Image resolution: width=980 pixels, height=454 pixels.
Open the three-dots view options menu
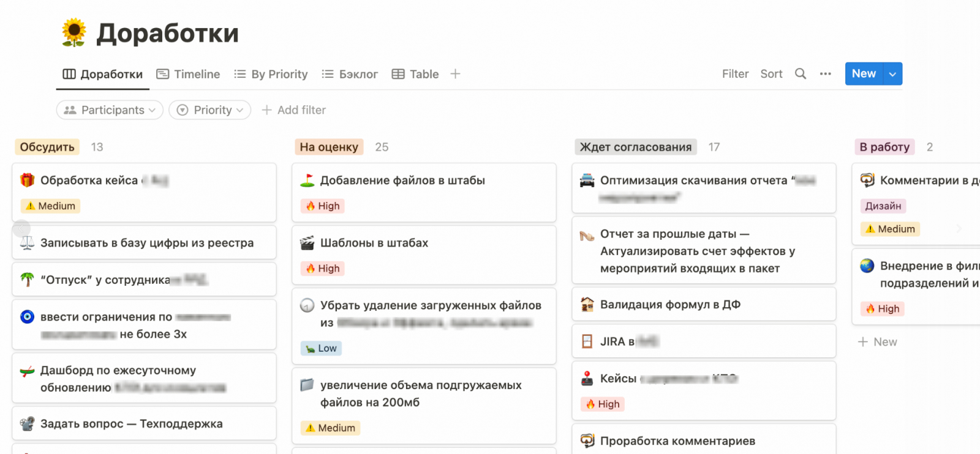(826, 74)
